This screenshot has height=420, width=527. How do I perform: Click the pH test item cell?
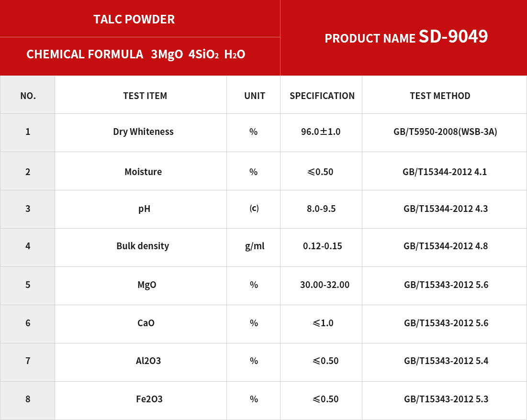(x=144, y=209)
